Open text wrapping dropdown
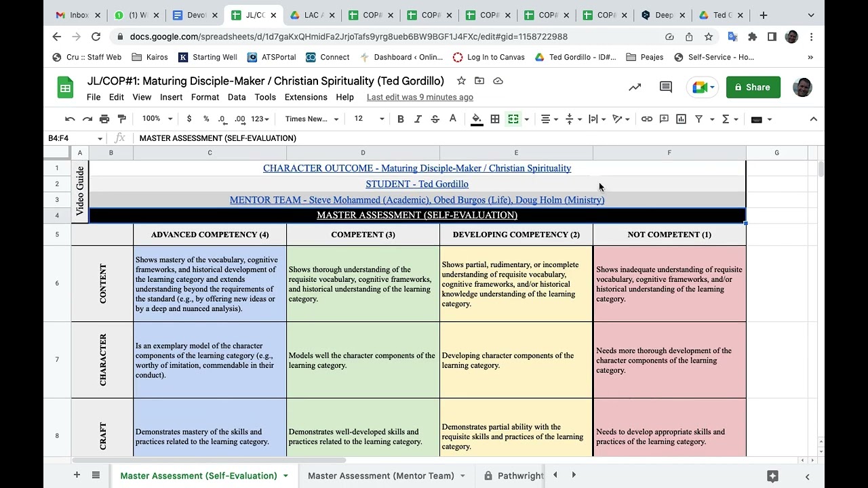The width and height of the screenshot is (868, 488). (597, 119)
